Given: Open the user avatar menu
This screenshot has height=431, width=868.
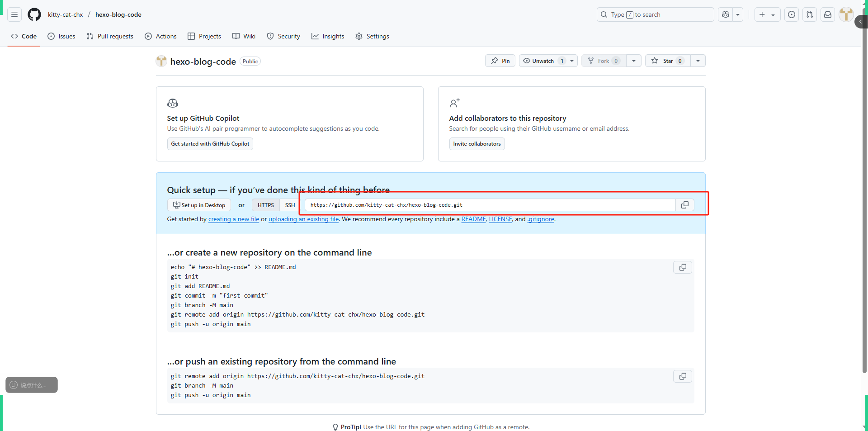Looking at the screenshot, I should pos(846,14).
